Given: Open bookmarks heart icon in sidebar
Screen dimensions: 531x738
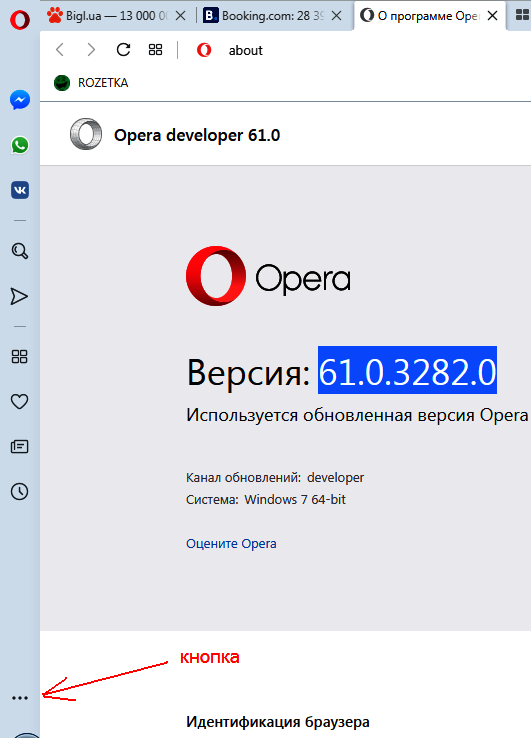Looking at the screenshot, I should point(19,401).
